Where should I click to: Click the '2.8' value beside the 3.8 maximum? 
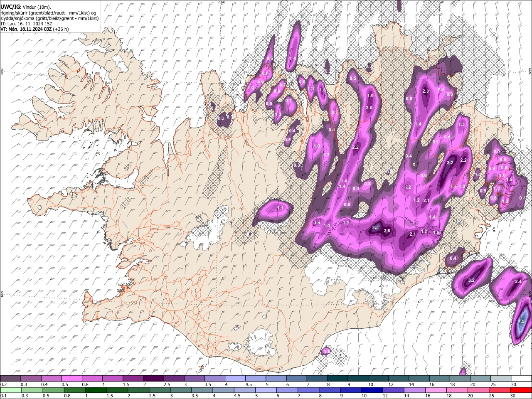[x=387, y=231]
